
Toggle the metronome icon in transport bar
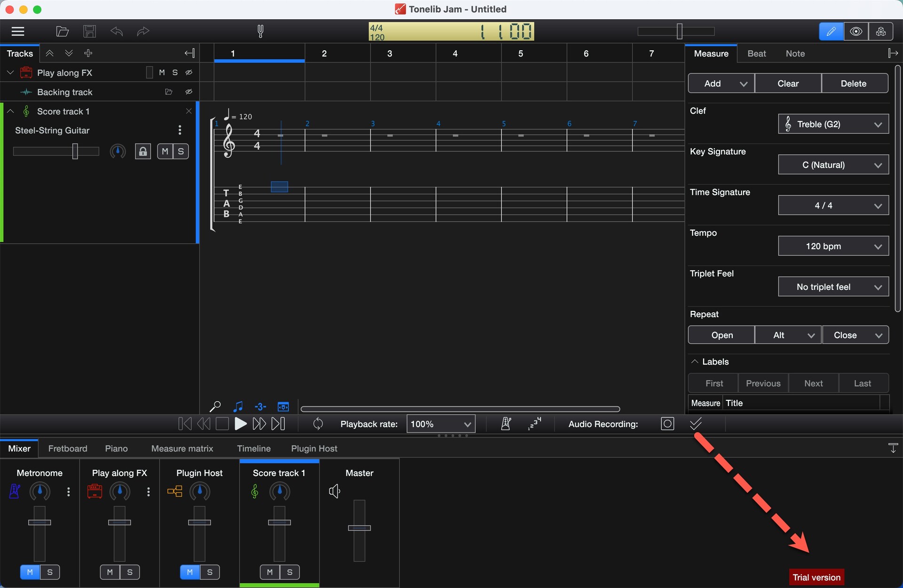pos(506,424)
